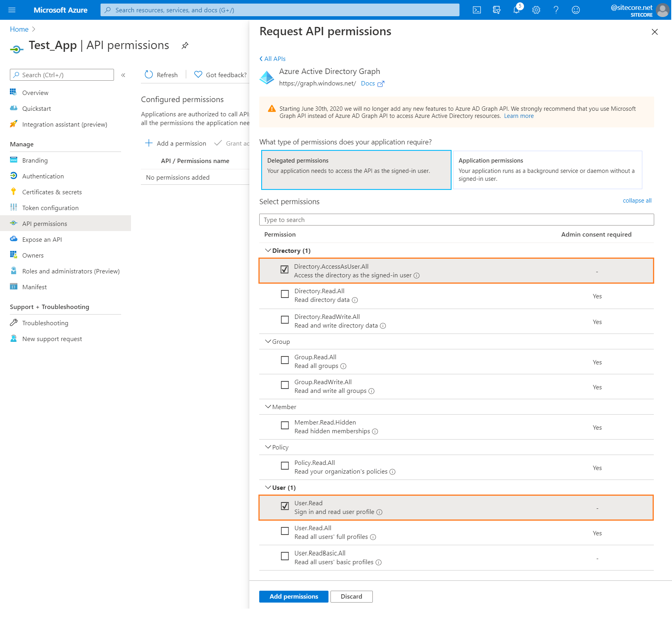
Task: Check the User.ReadBasic.All permission
Action: tap(285, 556)
